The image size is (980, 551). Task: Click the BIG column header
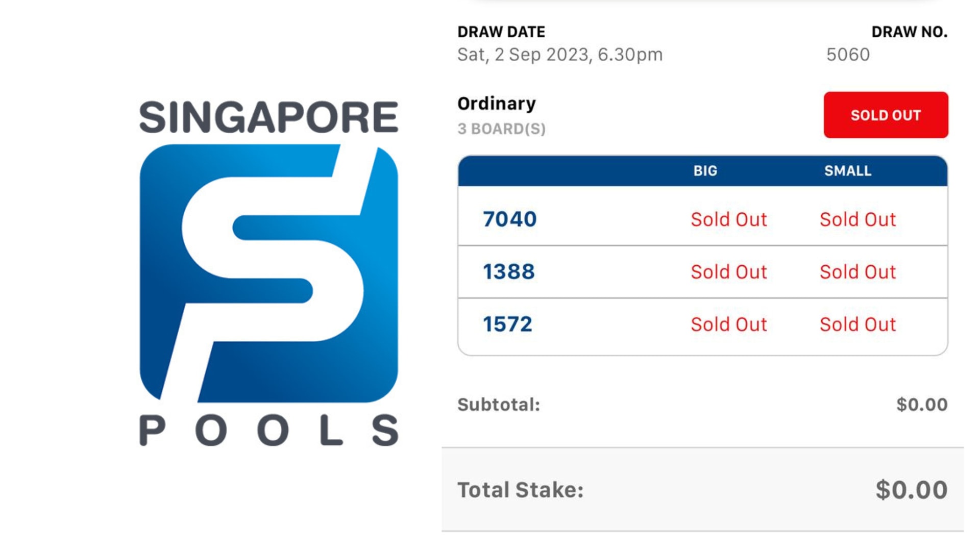(x=705, y=171)
